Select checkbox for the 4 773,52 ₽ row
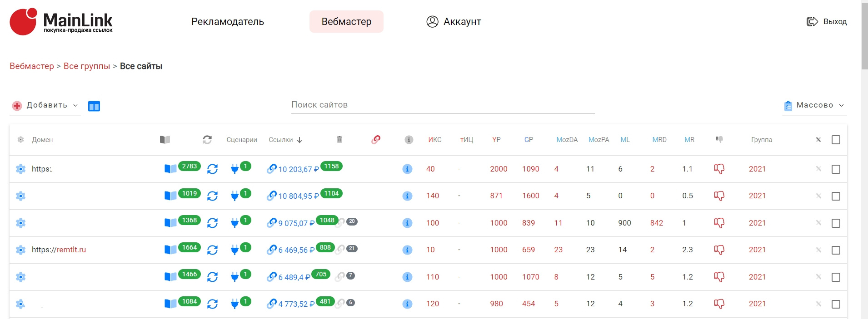Image resolution: width=868 pixels, height=319 pixels. [x=836, y=304]
